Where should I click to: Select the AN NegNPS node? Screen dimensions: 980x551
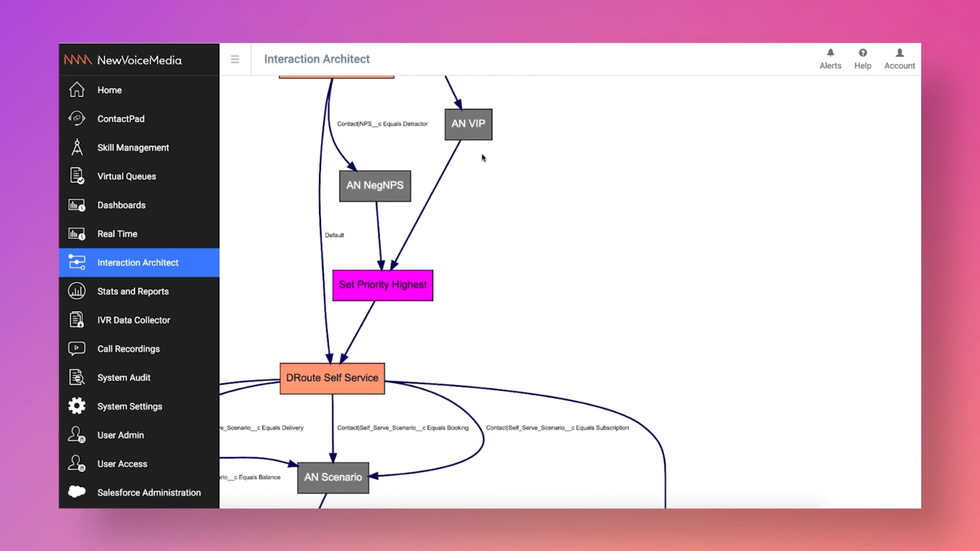point(375,186)
